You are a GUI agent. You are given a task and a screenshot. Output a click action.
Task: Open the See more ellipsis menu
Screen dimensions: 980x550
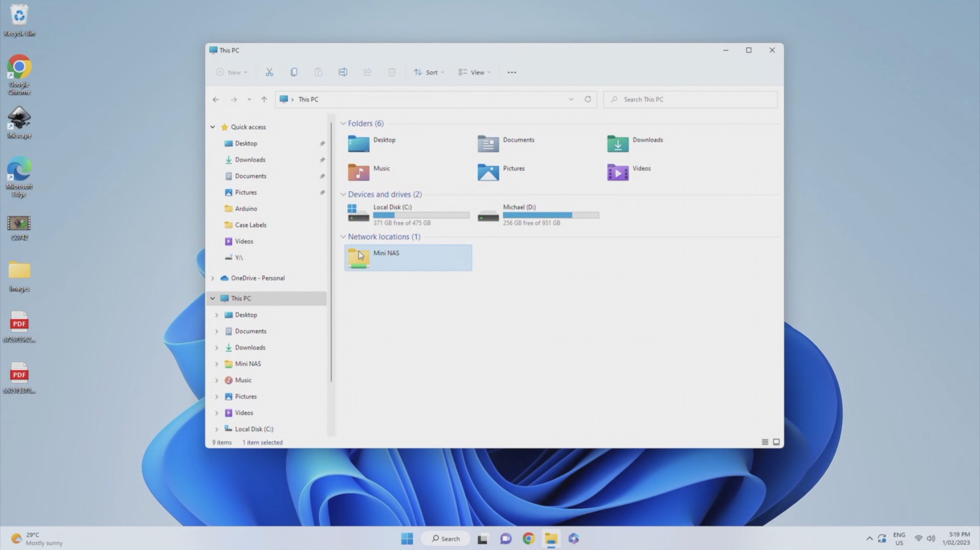511,72
